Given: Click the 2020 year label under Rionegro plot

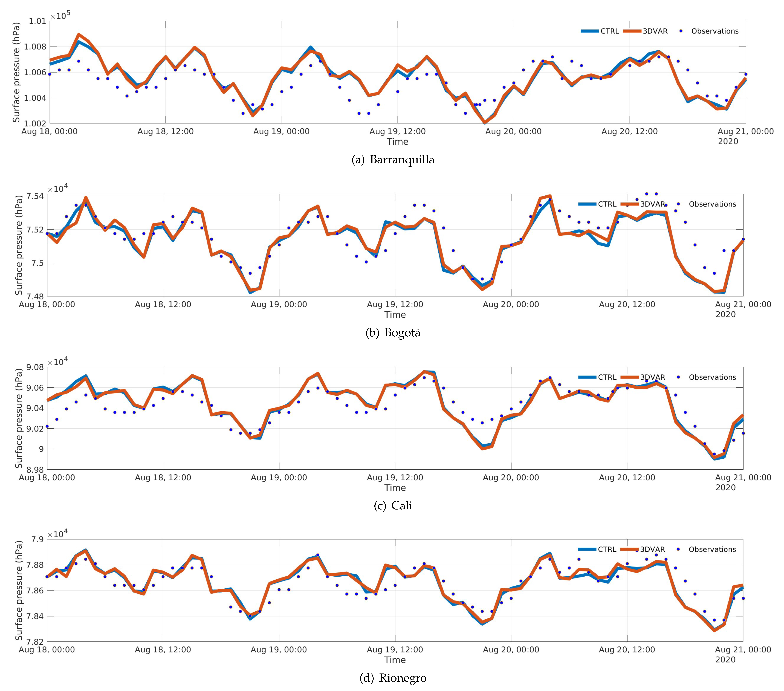Looking at the screenshot, I should pos(725,660).
